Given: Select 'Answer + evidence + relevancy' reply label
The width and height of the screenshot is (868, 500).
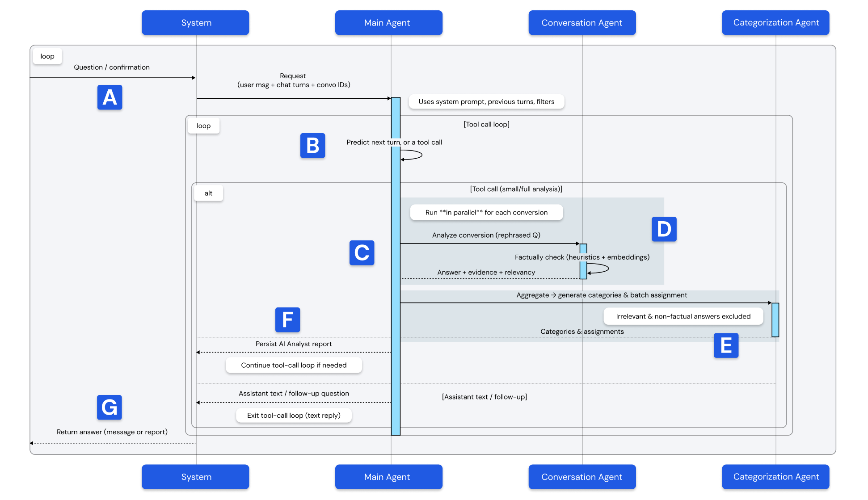Looking at the screenshot, I should pos(486,273).
